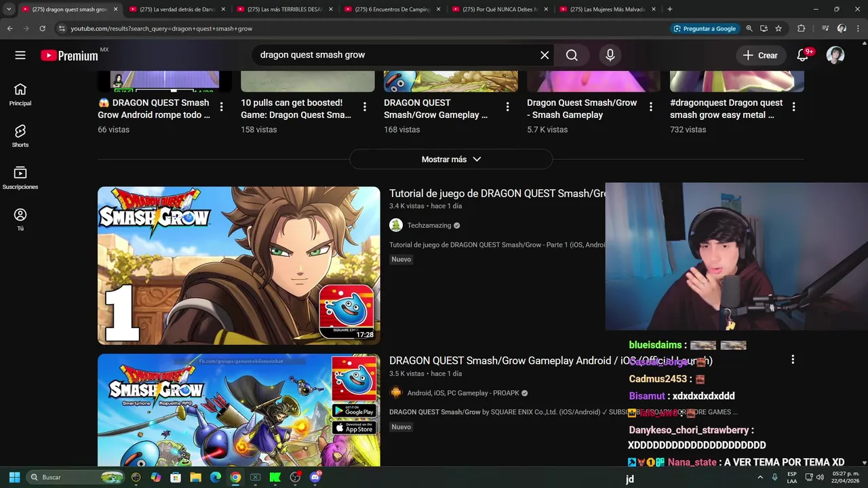This screenshot has width=868, height=488.
Task: Open Discord from taskbar
Action: [x=315, y=477]
